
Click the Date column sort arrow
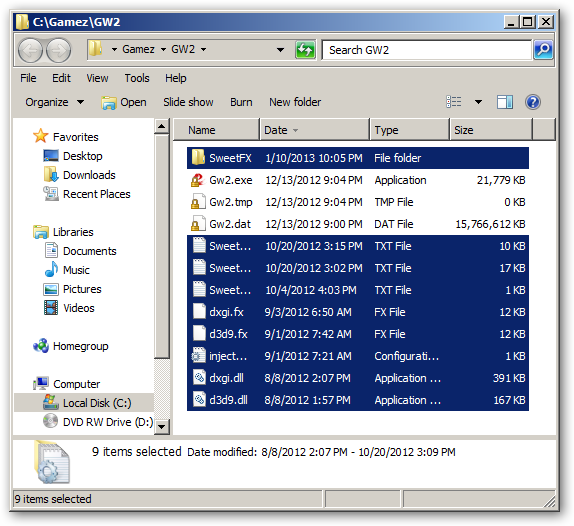(x=295, y=130)
